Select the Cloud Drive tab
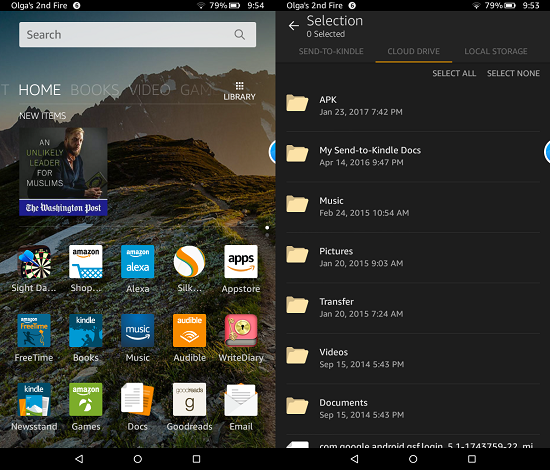Screen dimensions: 550x470 [414, 51]
